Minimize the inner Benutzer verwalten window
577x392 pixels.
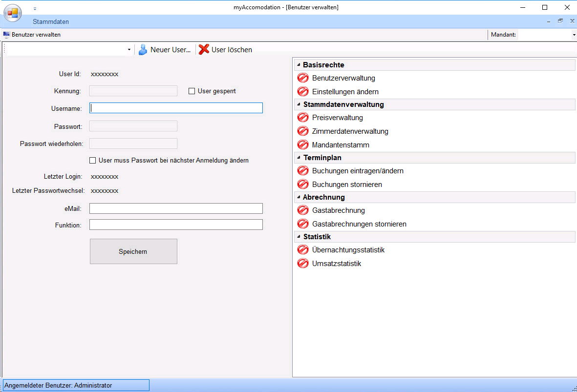tap(549, 21)
